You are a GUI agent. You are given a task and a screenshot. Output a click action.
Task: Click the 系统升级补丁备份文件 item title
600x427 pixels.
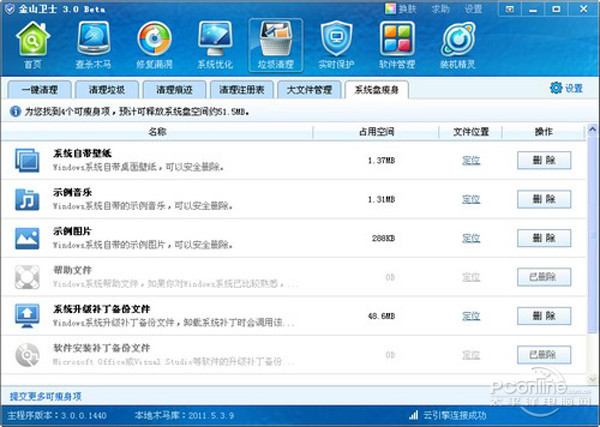coord(101,309)
